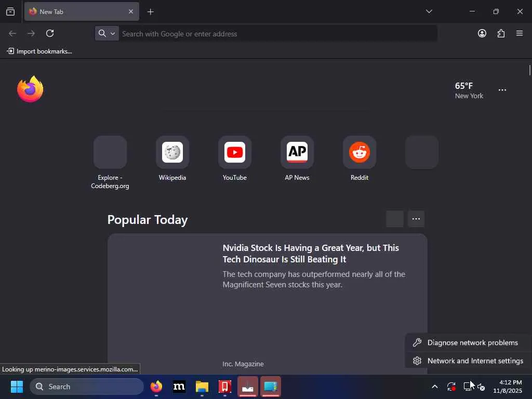Open the search engine selector dropdown
Viewport: 532px width, 399px height.
[x=107, y=33]
